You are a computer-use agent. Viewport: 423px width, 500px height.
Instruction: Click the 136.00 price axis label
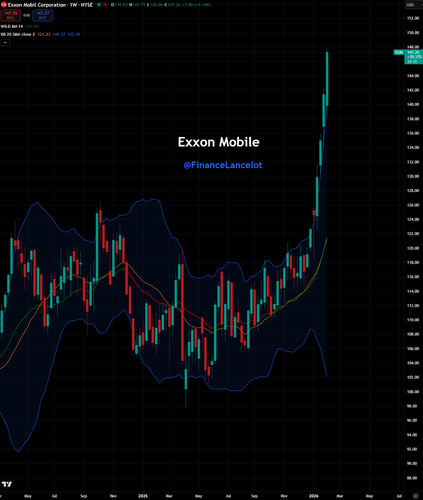coord(413,133)
